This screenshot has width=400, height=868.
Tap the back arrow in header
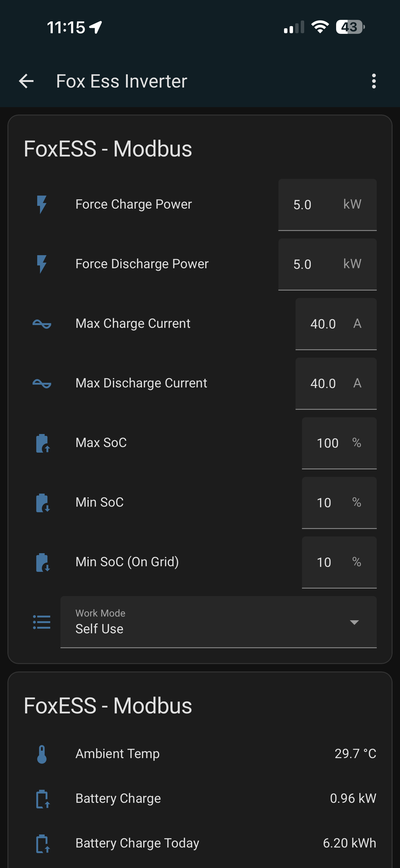(x=26, y=81)
